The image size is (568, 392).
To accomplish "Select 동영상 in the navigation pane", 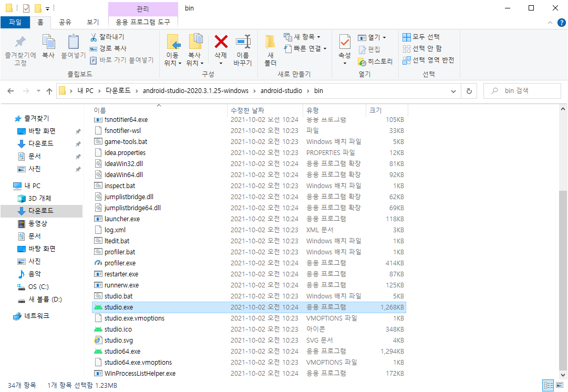I will pos(38,223).
